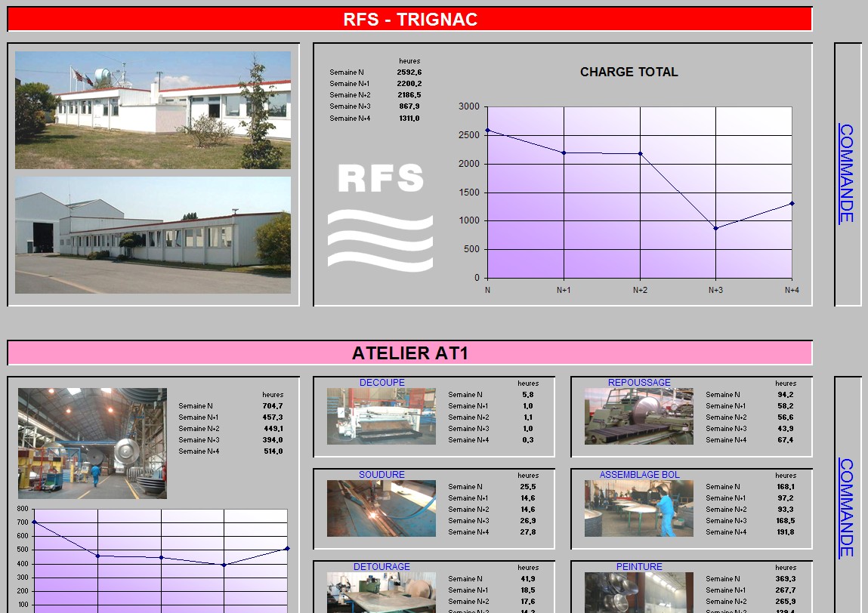Select total Semaine N+1 value 2200,2
This screenshot has width=868, height=613.
(409, 84)
